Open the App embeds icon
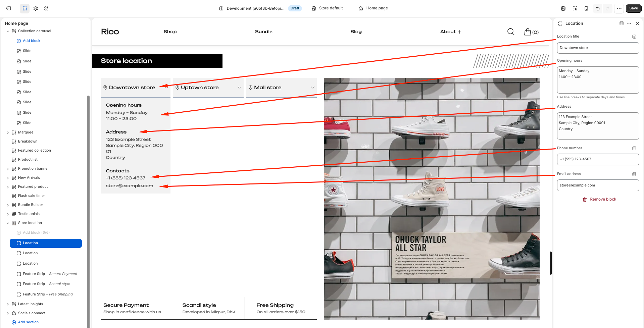This screenshot has height=328, width=644. tap(46, 8)
